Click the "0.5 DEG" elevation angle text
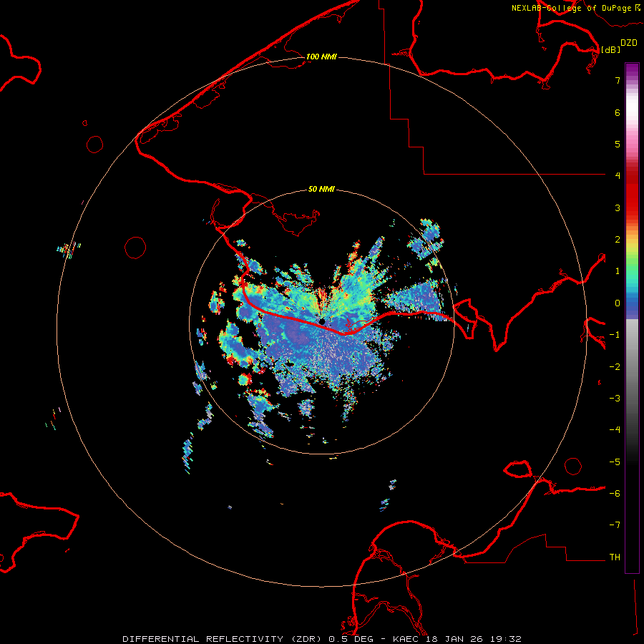The width and height of the screenshot is (644, 644). click(x=351, y=639)
